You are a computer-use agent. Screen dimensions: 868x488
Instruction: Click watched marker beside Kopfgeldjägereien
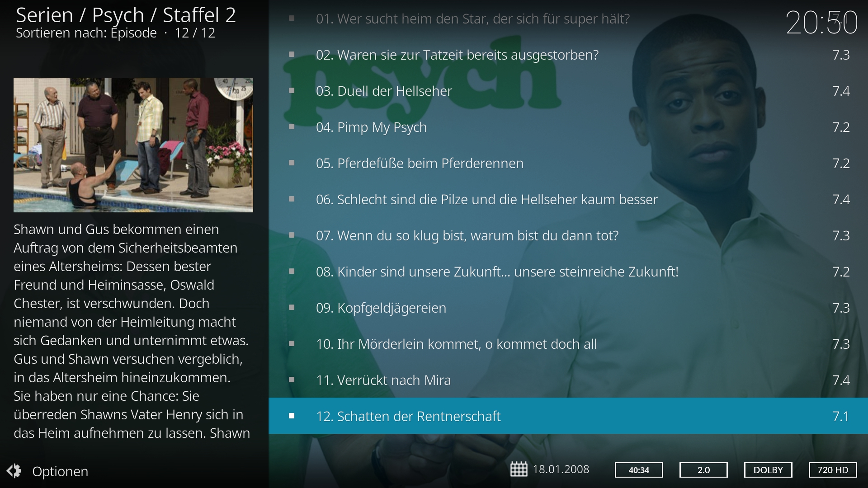point(292,307)
